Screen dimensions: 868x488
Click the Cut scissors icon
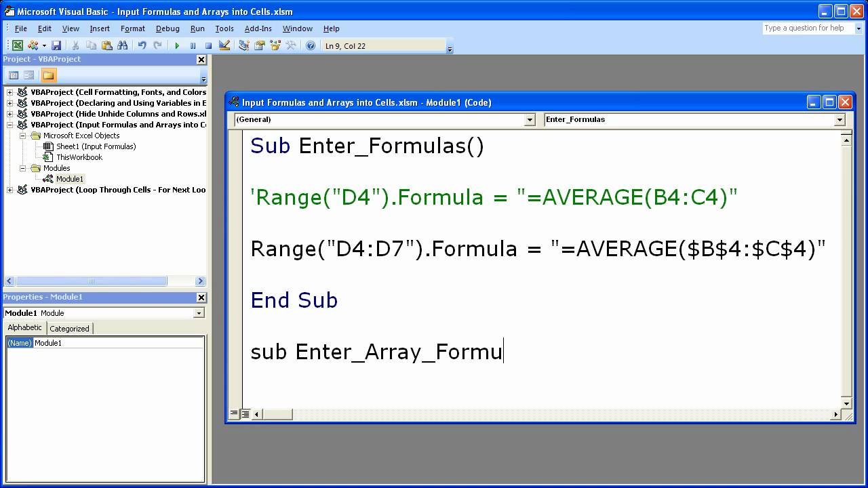pos(75,45)
